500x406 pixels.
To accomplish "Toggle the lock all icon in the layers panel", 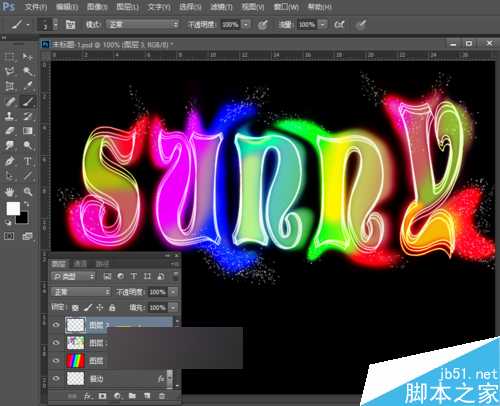I will click(x=113, y=307).
